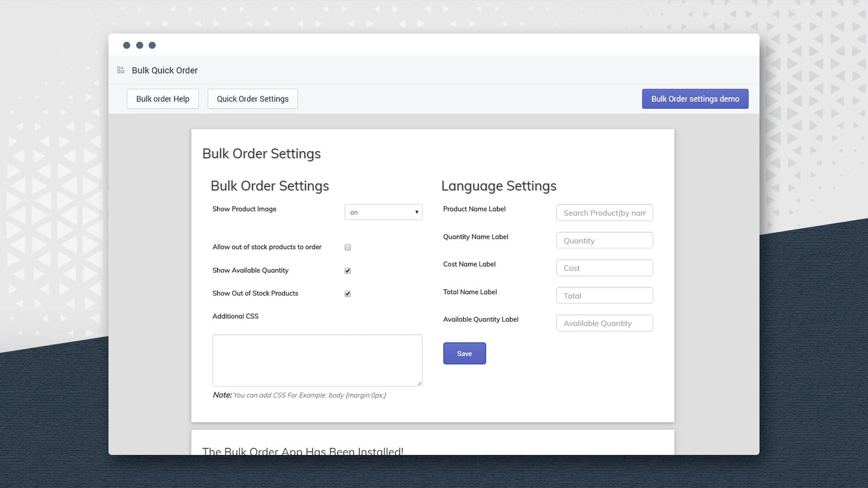This screenshot has width=868, height=488.
Task: Open Quick Order Settings
Action: click(x=252, y=99)
